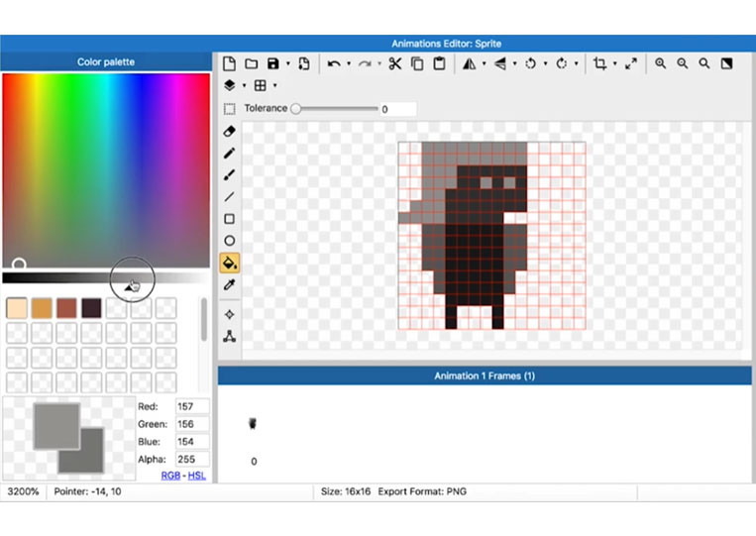
Task: Click the Alpha value field
Action: [192, 460]
